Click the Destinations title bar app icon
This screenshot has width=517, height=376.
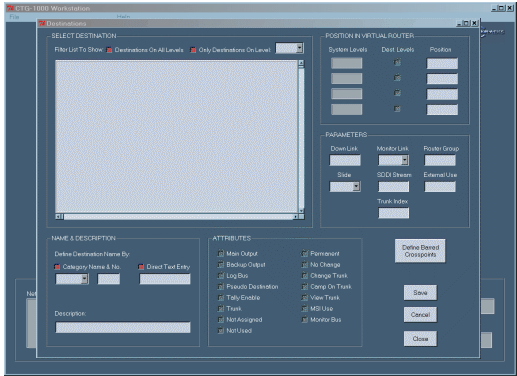pyautogui.click(x=42, y=23)
